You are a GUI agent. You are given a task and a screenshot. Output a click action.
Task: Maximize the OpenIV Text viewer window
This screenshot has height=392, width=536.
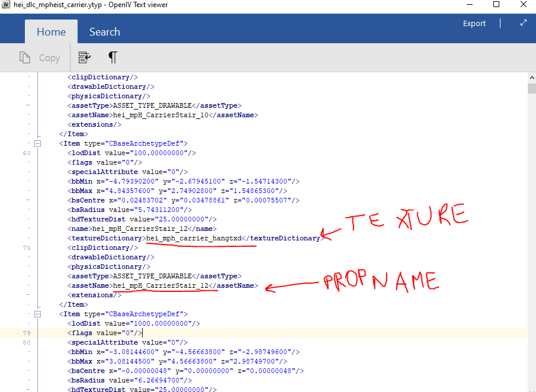point(496,5)
